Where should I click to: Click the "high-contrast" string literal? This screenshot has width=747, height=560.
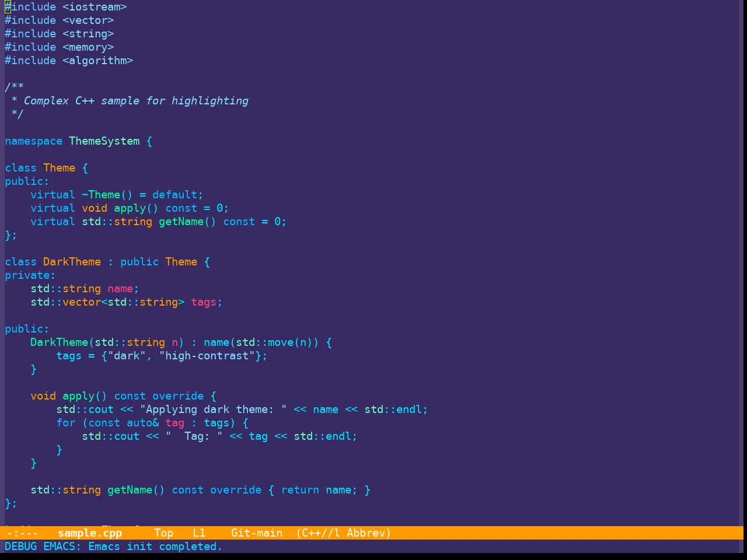tap(207, 356)
